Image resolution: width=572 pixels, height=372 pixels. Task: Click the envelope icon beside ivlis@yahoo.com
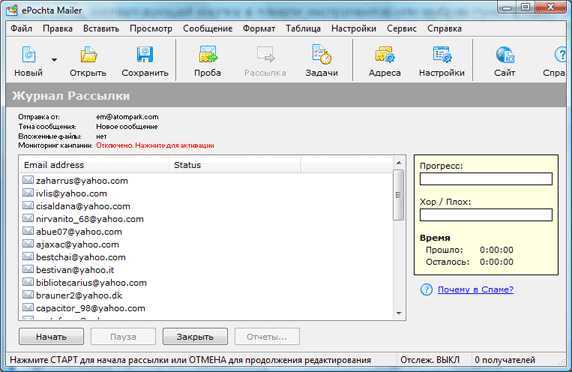point(28,193)
